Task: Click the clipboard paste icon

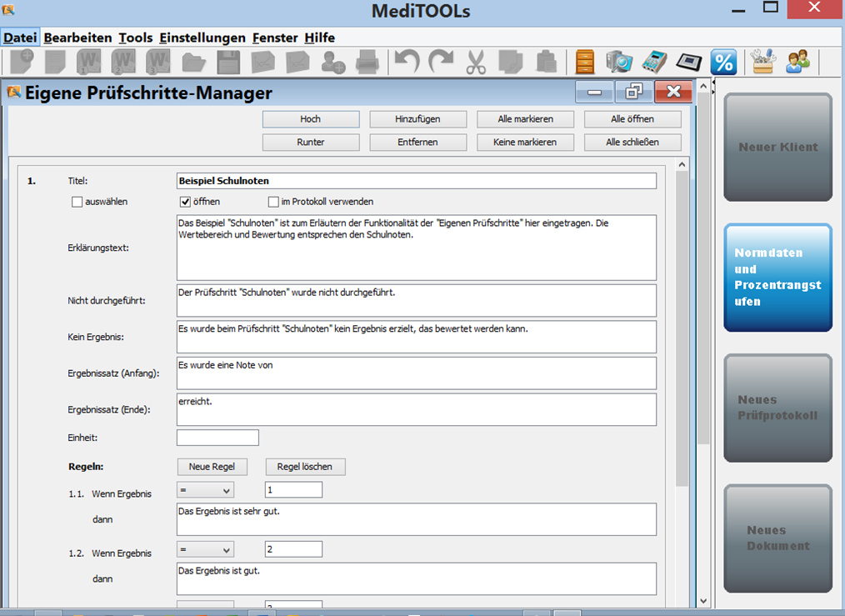Action: point(546,62)
